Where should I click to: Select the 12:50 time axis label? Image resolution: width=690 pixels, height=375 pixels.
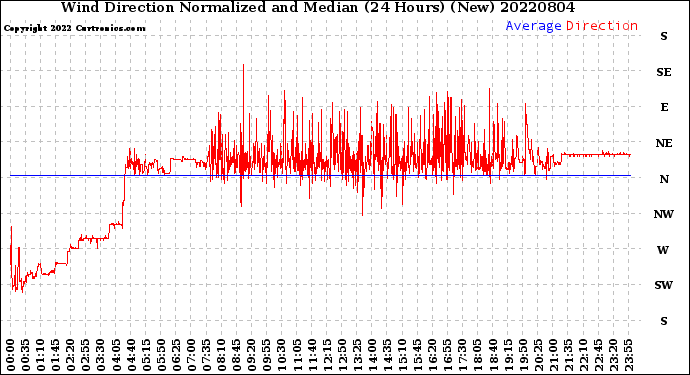click(x=342, y=355)
